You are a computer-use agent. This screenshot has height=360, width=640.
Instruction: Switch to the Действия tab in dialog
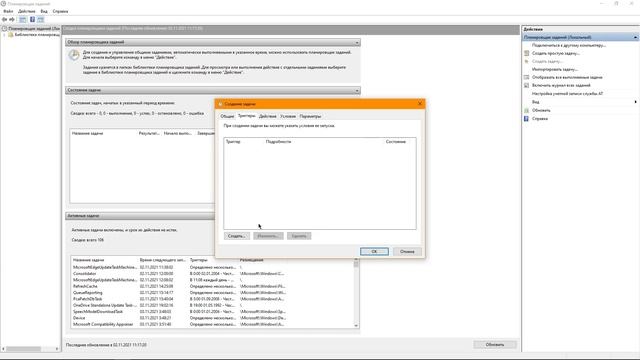pos(268,116)
